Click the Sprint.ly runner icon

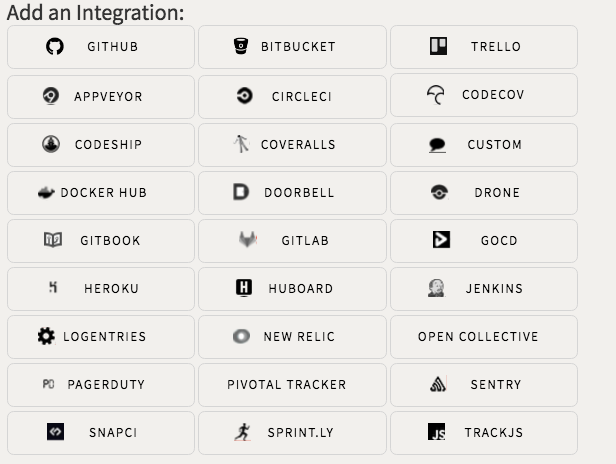pos(242,432)
